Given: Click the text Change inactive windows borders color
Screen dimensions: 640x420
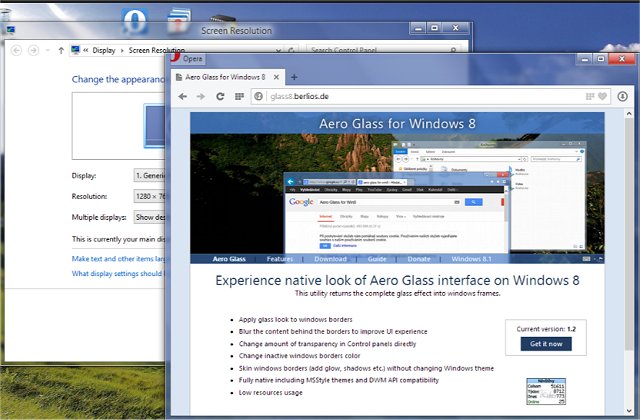Looking at the screenshot, I should tap(300, 356).
